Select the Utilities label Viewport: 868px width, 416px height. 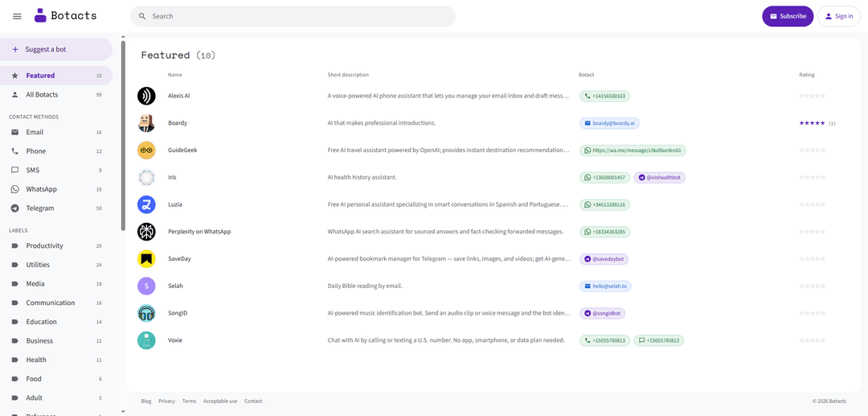[56, 265]
